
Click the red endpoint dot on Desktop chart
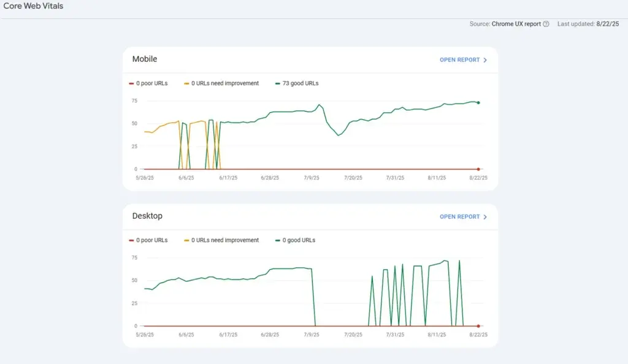(x=479, y=325)
